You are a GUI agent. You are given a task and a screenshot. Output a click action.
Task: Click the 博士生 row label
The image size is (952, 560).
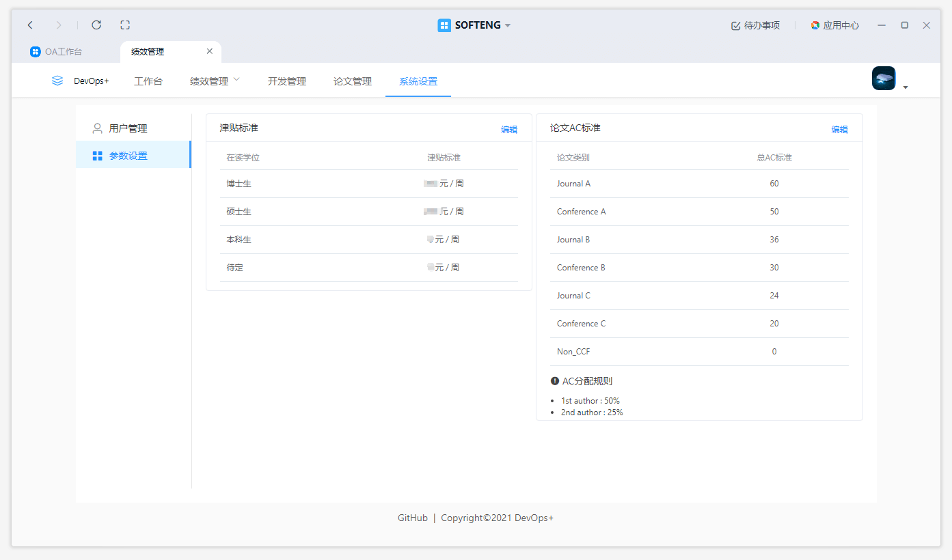(x=239, y=184)
